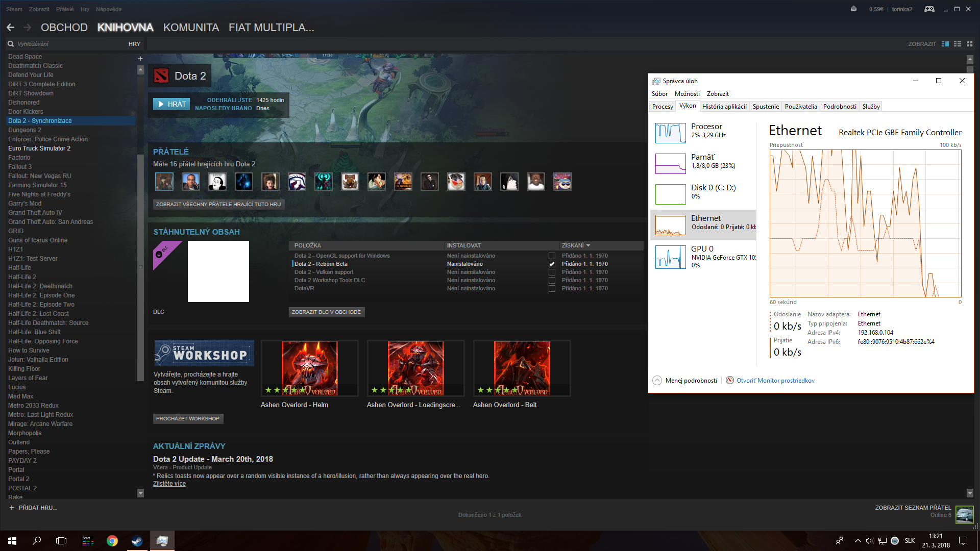This screenshot has height=551, width=980.
Task: Collapse details with Menej podrobností chevron
Action: (657, 381)
